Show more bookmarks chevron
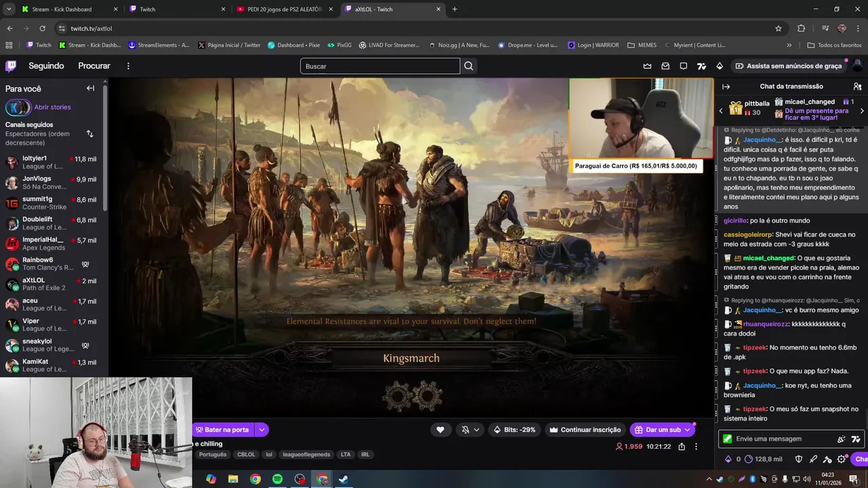The width and height of the screenshot is (868, 488). pos(789,45)
